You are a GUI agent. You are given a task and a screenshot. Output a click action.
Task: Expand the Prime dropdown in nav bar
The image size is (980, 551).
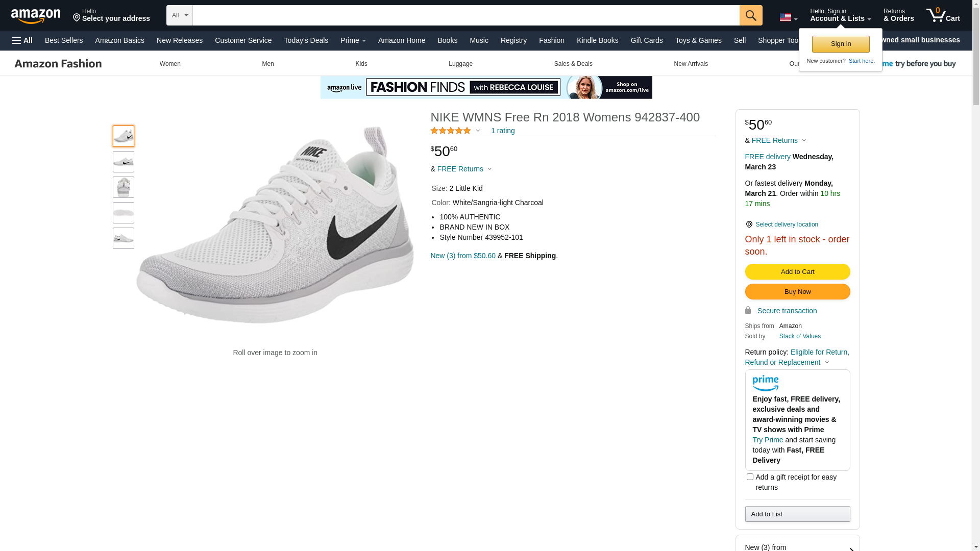click(353, 40)
